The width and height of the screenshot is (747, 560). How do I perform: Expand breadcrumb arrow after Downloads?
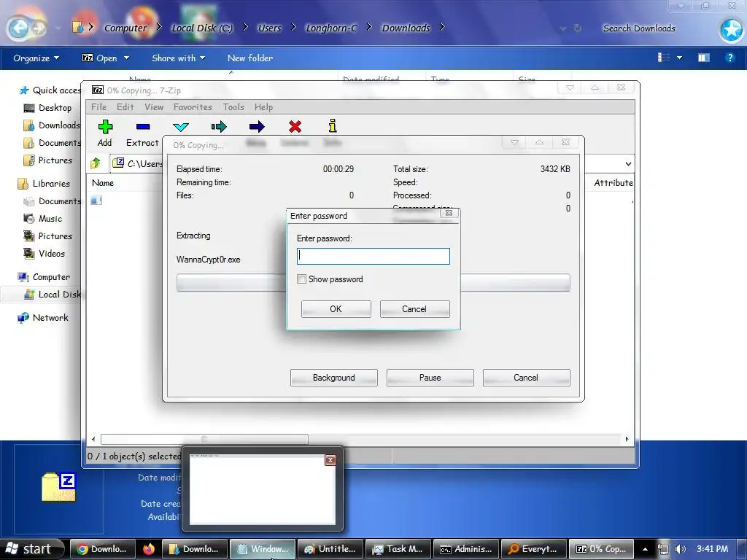[442, 27]
